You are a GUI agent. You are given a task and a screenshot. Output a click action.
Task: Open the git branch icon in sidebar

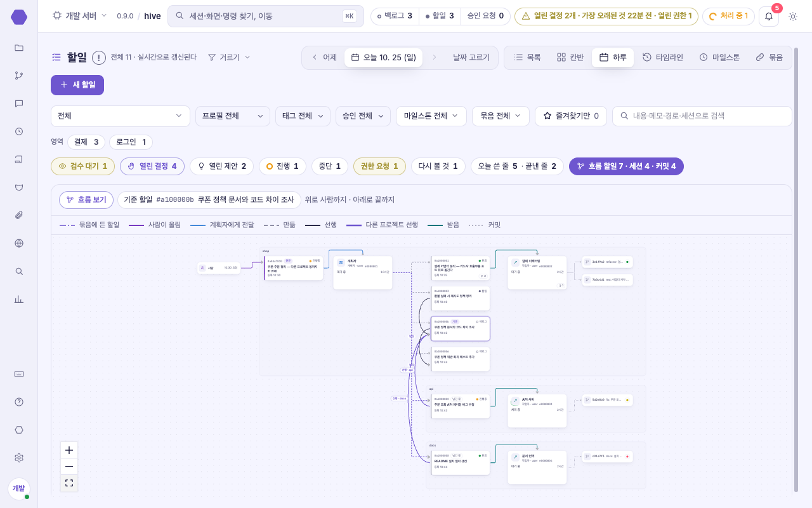(19, 76)
